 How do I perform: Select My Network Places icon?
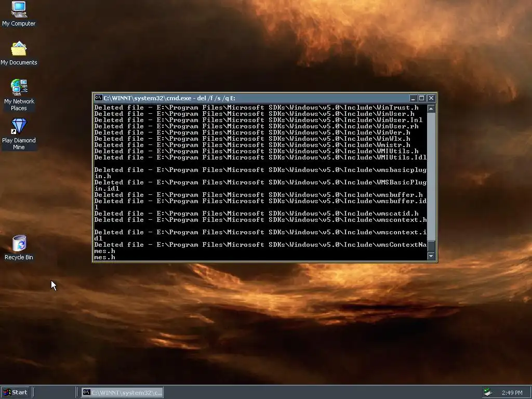click(19, 95)
